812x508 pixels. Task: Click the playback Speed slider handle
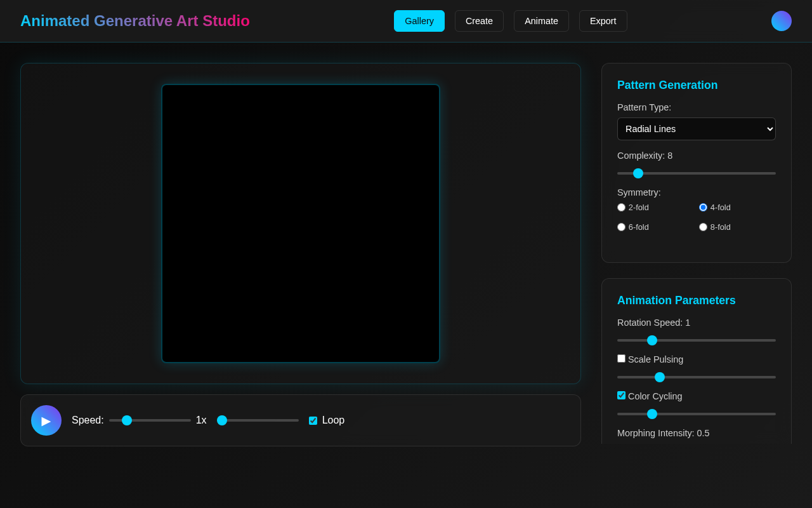tap(126, 420)
